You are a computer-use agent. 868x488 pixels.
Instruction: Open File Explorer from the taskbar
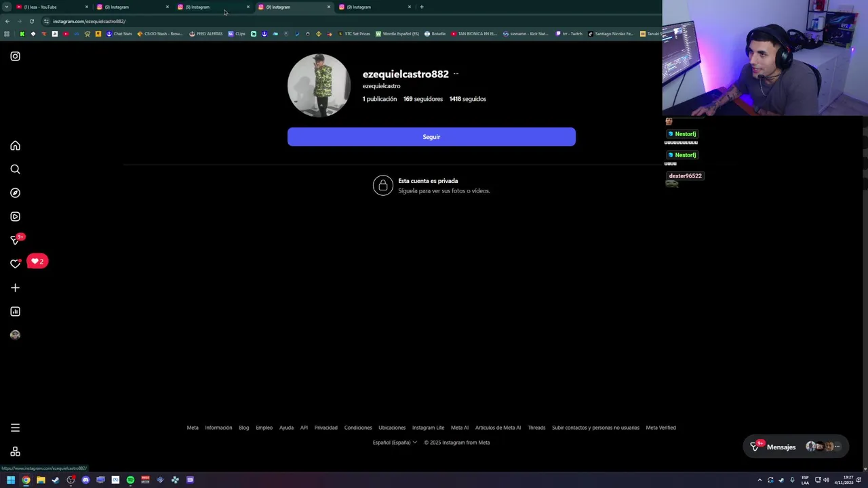tap(41, 480)
